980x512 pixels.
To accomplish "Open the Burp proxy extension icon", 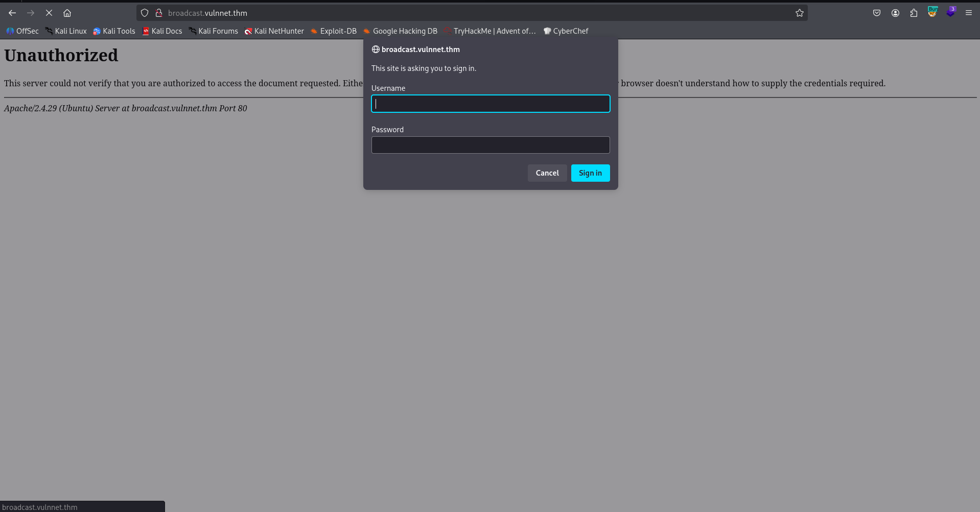I will (x=932, y=13).
